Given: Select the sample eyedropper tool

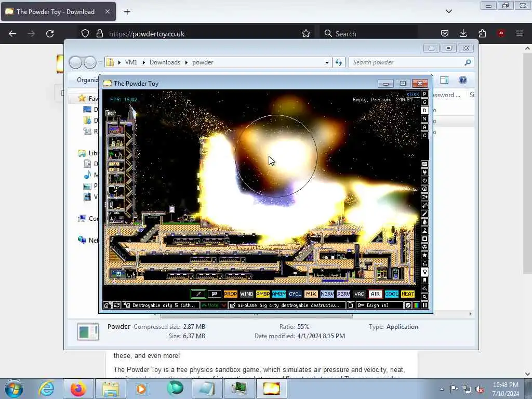Looking at the screenshot, I should (x=198, y=294).
